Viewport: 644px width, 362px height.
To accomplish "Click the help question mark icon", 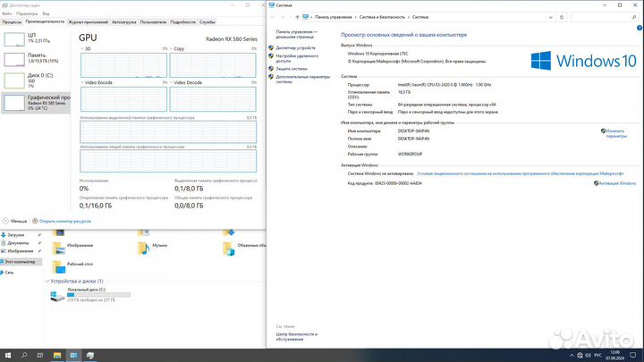I will click(x=640, y=28).
